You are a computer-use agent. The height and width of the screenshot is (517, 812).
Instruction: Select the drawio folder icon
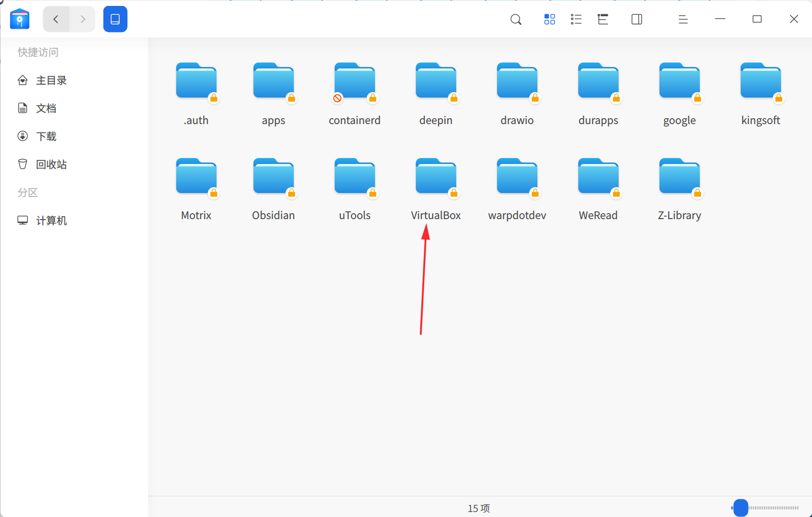pos(517,81)
